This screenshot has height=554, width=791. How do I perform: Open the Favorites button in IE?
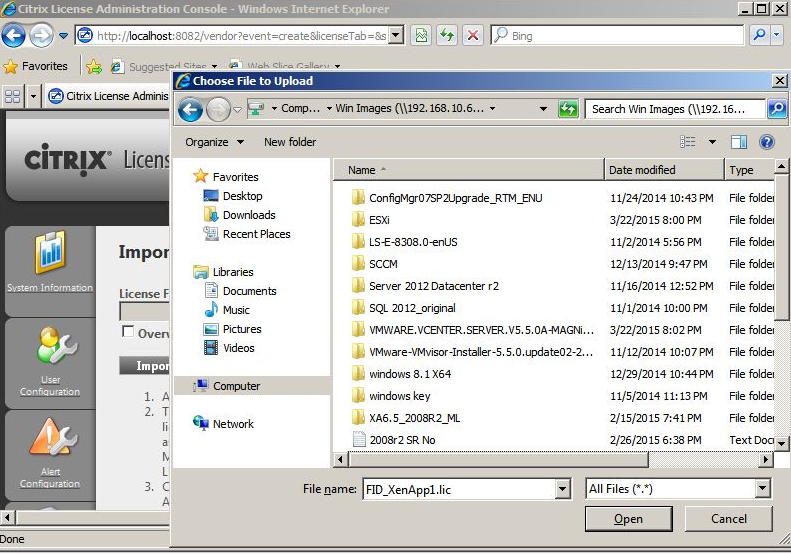35,66
